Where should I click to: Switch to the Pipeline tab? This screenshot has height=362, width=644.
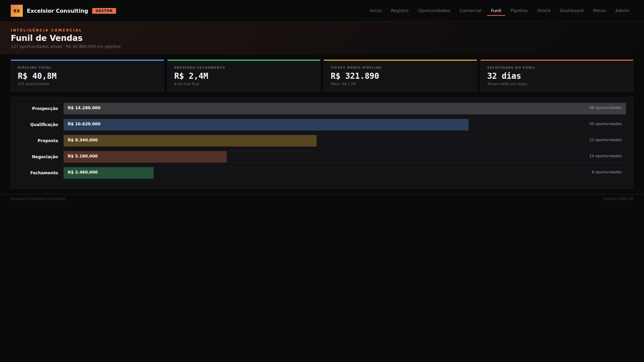pyautogui.click(x=519, y=11)
